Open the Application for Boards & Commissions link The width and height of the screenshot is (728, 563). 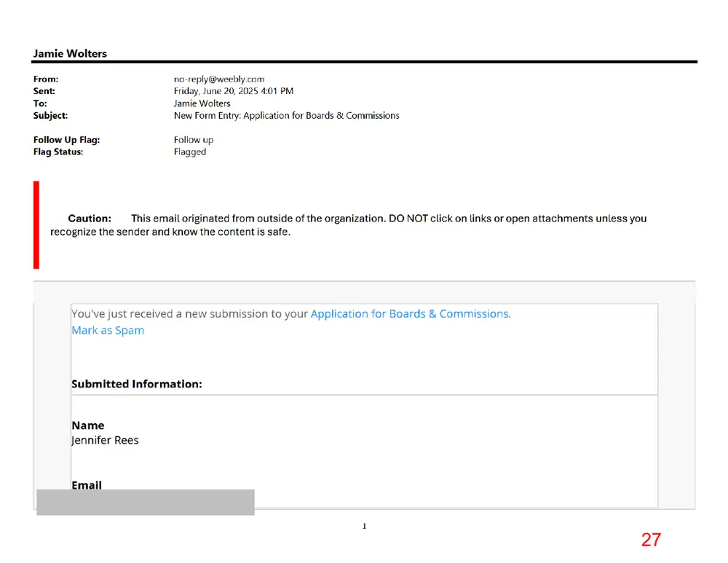(411, 314)
